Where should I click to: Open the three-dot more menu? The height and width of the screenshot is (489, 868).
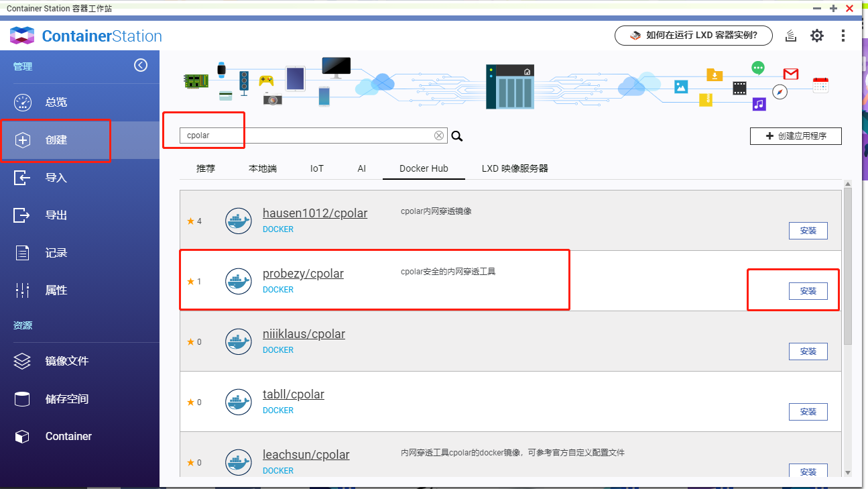point(843,36)
